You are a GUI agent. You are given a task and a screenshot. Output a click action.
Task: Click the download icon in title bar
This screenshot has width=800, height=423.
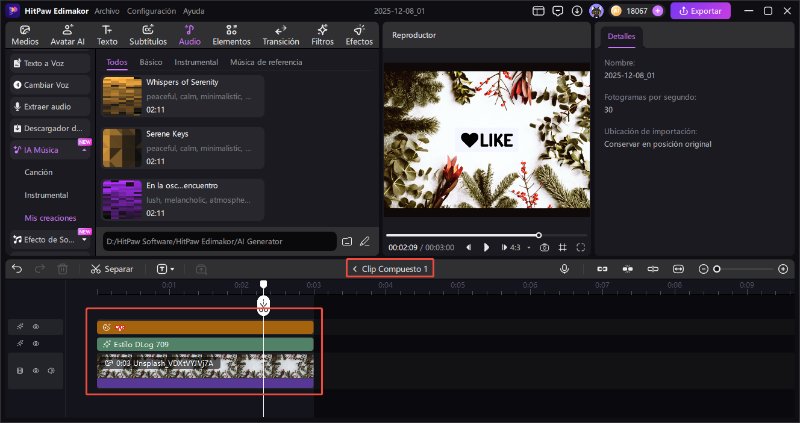(x=577, y=11)
